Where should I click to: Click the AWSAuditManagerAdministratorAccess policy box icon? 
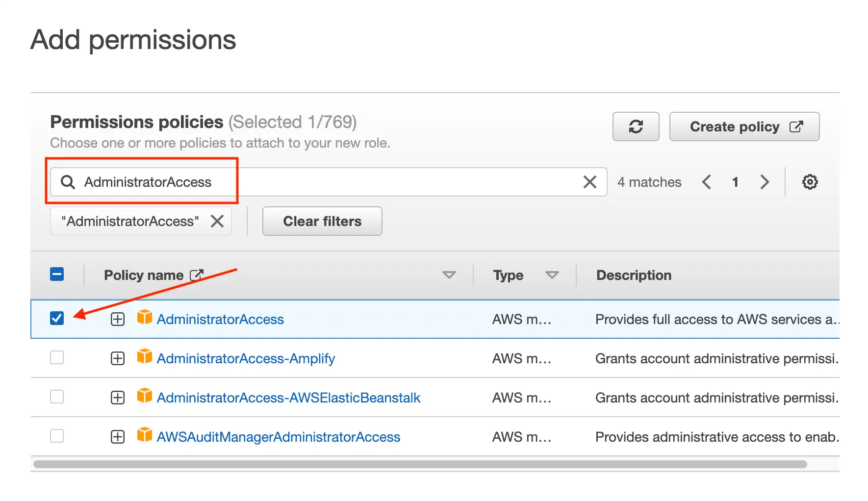(x=144, y=435)
